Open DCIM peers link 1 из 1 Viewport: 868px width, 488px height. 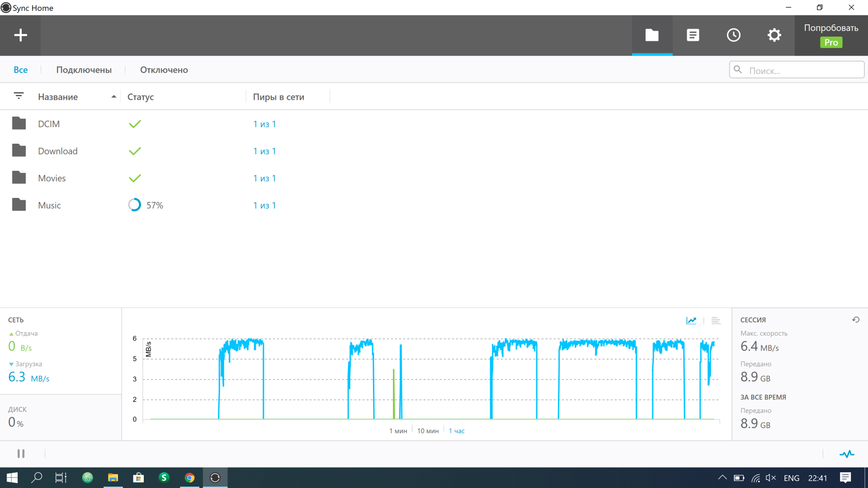[264, 124]
